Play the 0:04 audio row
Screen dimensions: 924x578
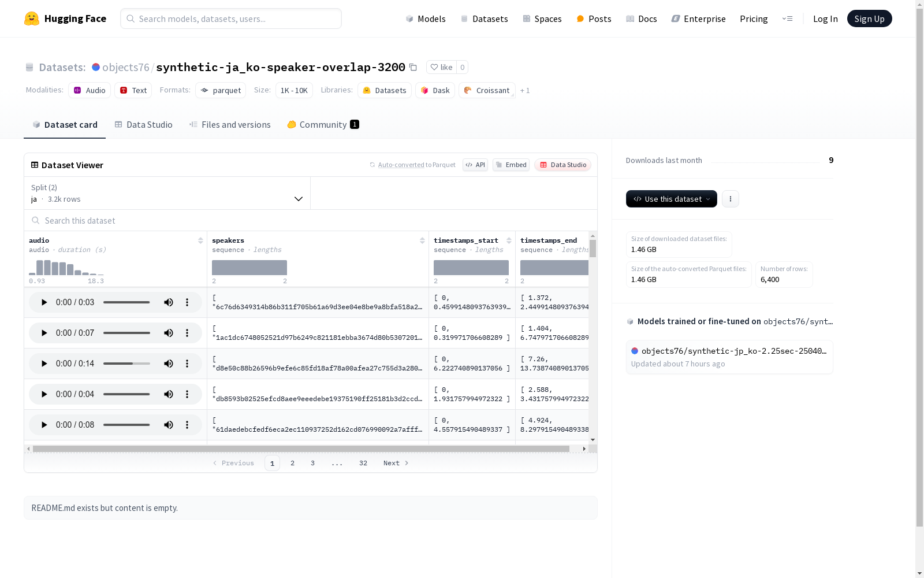[44, 394]
